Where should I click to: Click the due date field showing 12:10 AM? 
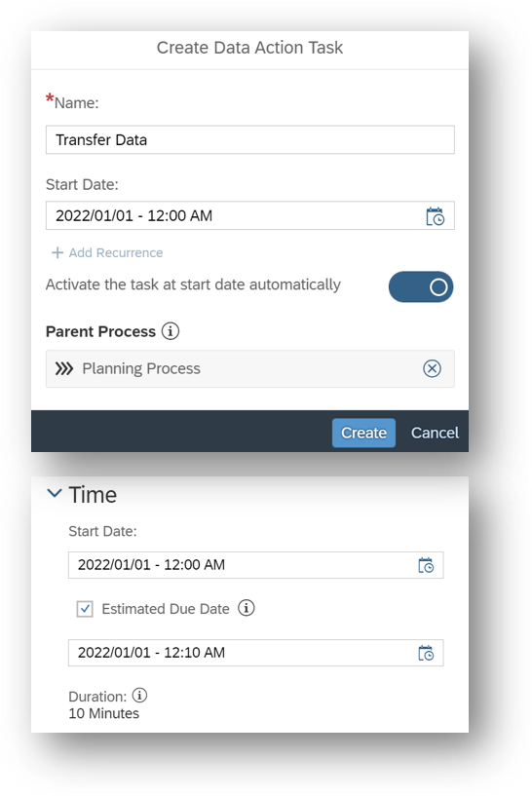pyautogui.click(x=256, y=653)
